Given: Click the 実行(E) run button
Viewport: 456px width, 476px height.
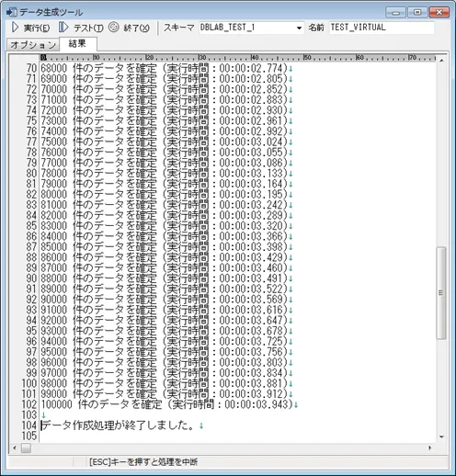Looking at the screenshot, I should [30, 28].
